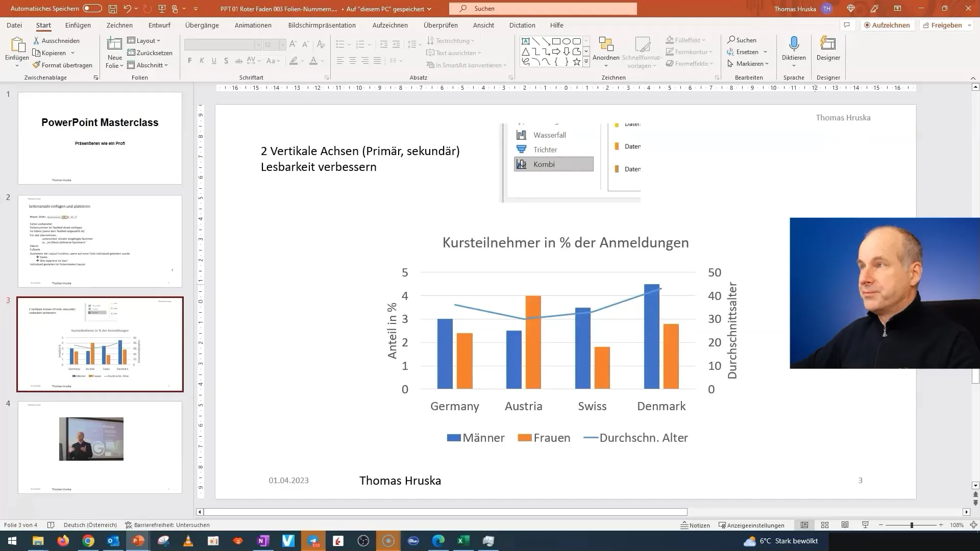The image size is (980, 551).
Task: Toggle Dictation feature on/off
Action: click(x=793, y=51)
